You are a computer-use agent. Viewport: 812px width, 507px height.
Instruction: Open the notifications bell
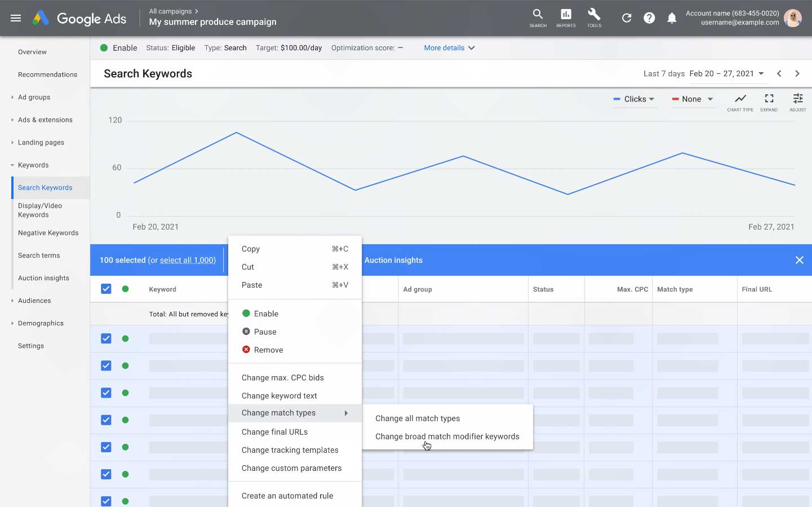click(672, 18)
